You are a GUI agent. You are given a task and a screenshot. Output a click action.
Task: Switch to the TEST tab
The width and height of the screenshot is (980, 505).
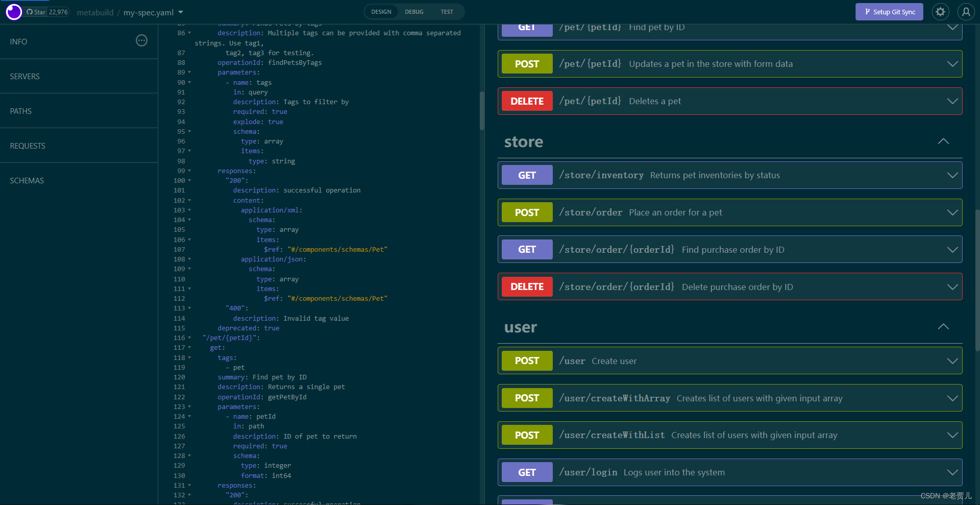[x=447, y=12]
